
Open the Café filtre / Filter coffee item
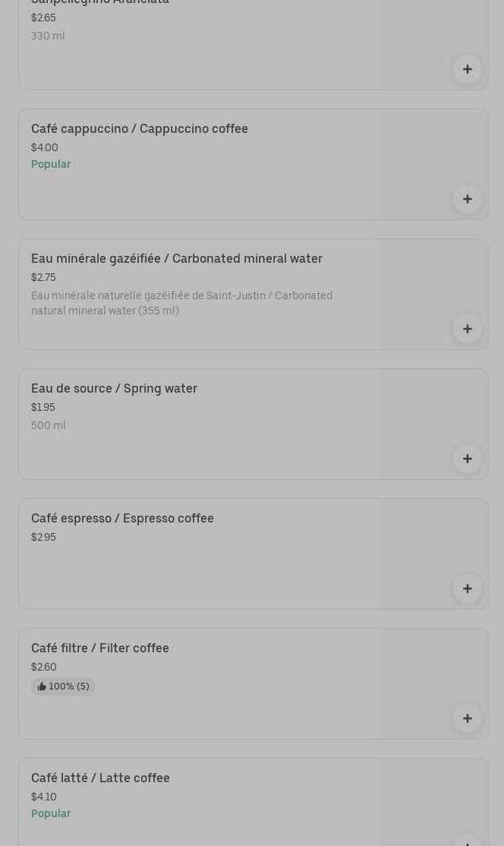[x=100, y=649]
